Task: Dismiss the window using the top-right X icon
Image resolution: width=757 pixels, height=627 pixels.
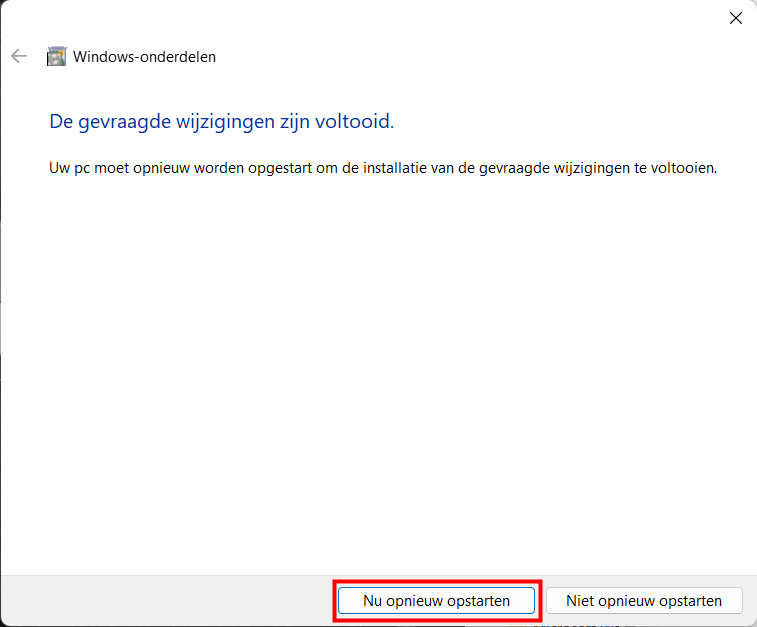Action: [x=736, y=18]
